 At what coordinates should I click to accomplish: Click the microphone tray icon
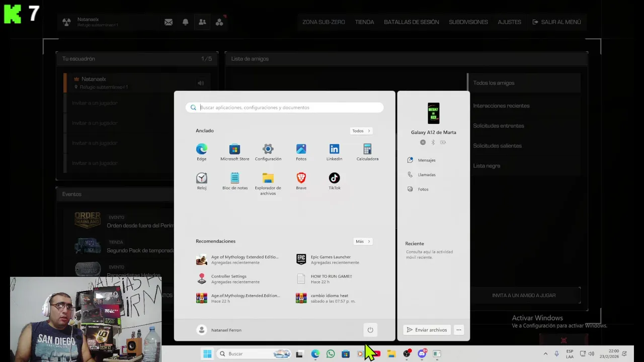556,354
